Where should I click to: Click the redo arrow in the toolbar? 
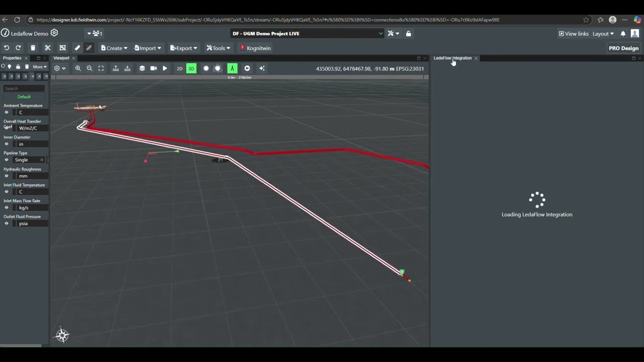18,48
